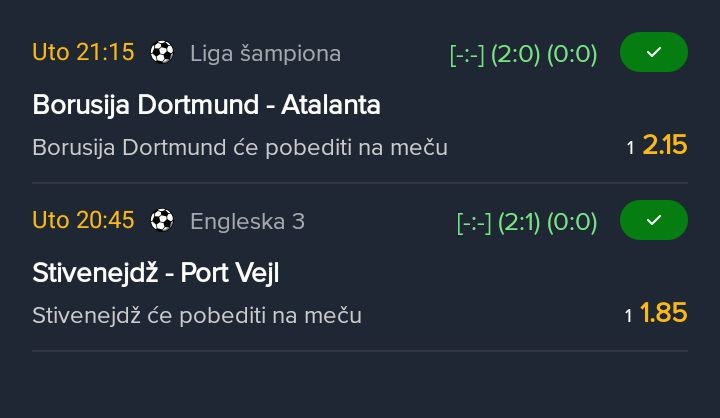Open the Liga šampiona league label
Image resolution: width=720 pixels, height=418 pixels.
(265, 53)
